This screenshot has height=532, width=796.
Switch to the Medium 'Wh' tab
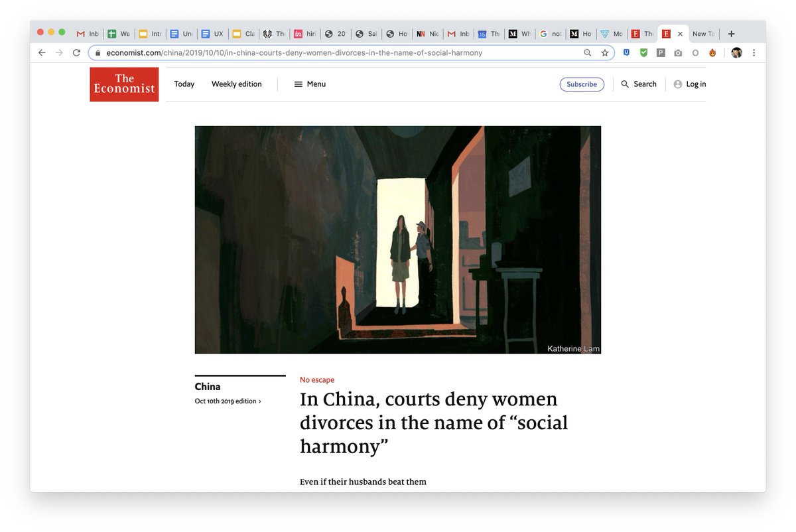point(521,34)
